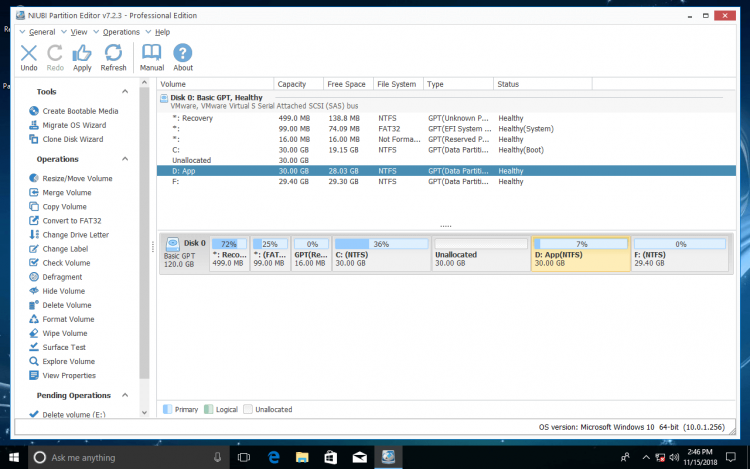The width and height of the screenshot is (750, 469).
Task: Collapse the Pending Operations section
Action: tap(125, 395)
